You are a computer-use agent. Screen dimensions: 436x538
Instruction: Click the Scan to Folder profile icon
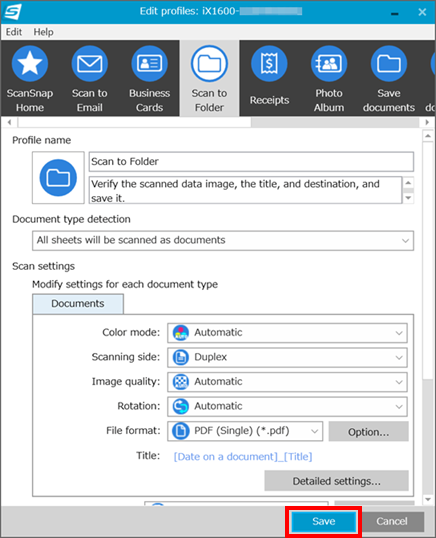coord(209,63)
